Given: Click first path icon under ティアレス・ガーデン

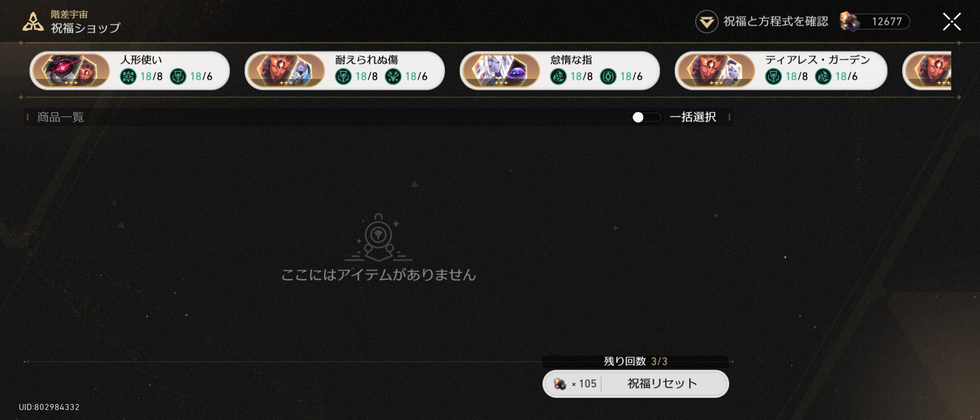Looking at the screenshot, I should point(773,76).
